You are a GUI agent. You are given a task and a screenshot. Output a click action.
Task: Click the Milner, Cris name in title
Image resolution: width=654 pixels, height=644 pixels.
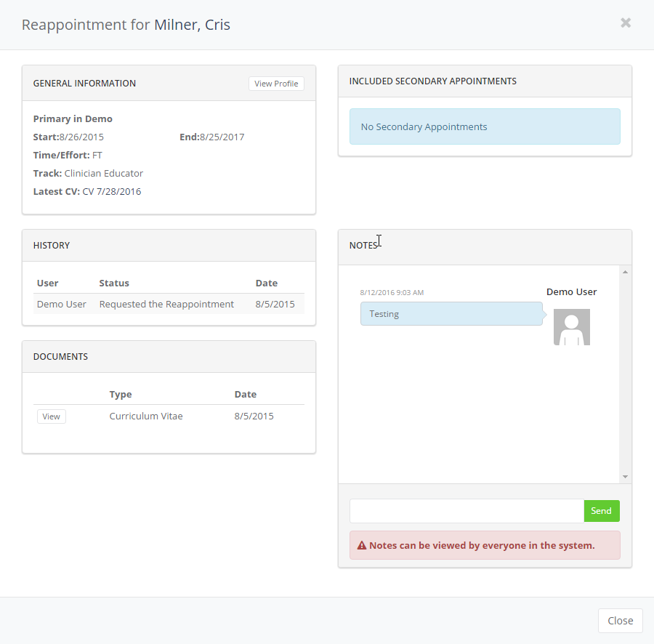[192, 25]
